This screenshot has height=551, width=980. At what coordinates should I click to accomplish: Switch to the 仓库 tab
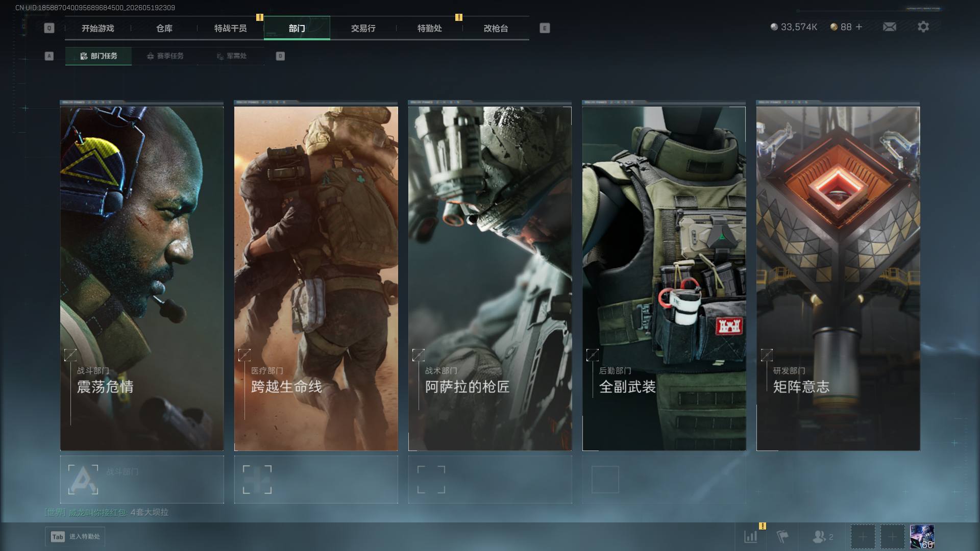164,28
